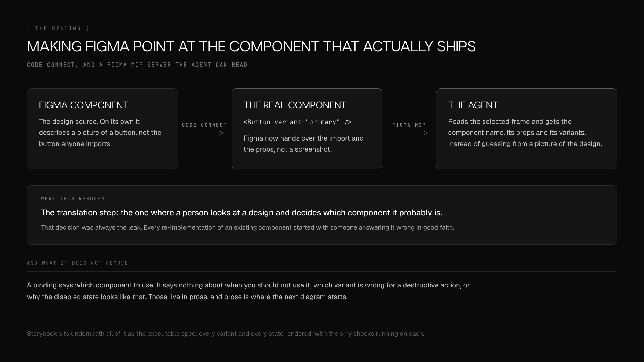Click the FIGMA COMPONENT card title
Image resolution: width=644 pixels, height=362 pixels.
tap(84, 105)
